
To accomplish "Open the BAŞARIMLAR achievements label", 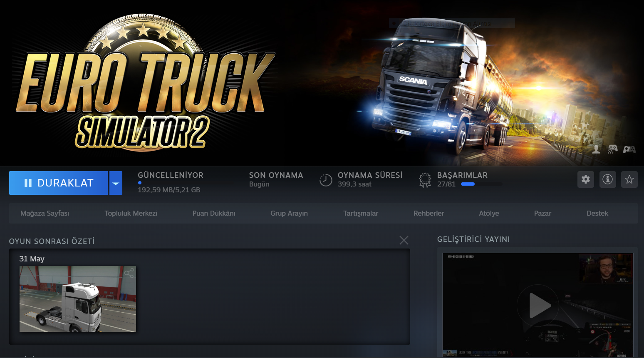I will coord(462,175).
